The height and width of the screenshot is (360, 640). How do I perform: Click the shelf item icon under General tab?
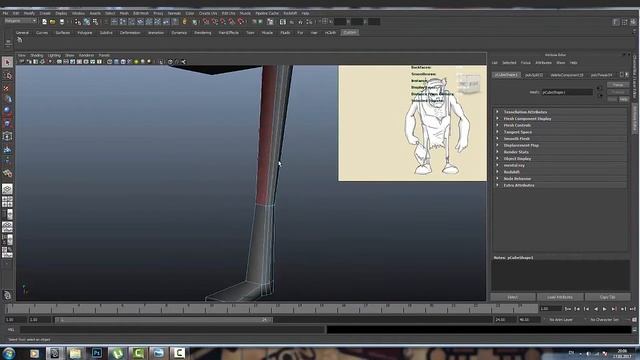pyautogui.click(x=20, y=40)
